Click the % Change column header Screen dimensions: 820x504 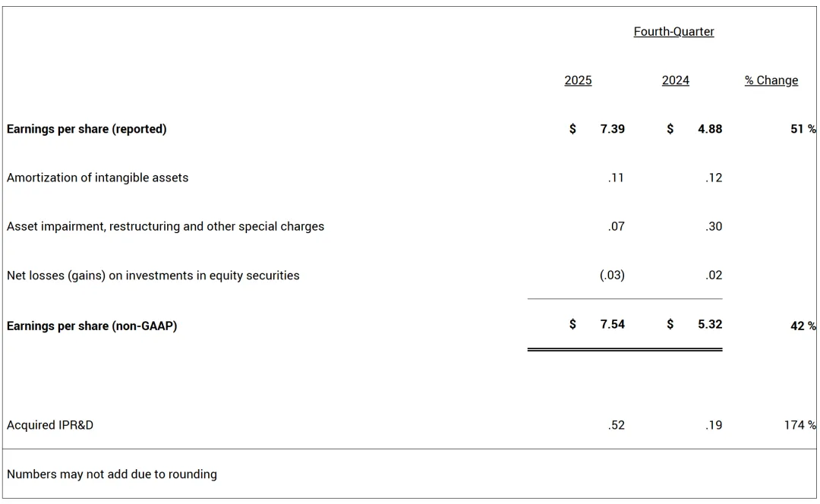tap(771, 80)
